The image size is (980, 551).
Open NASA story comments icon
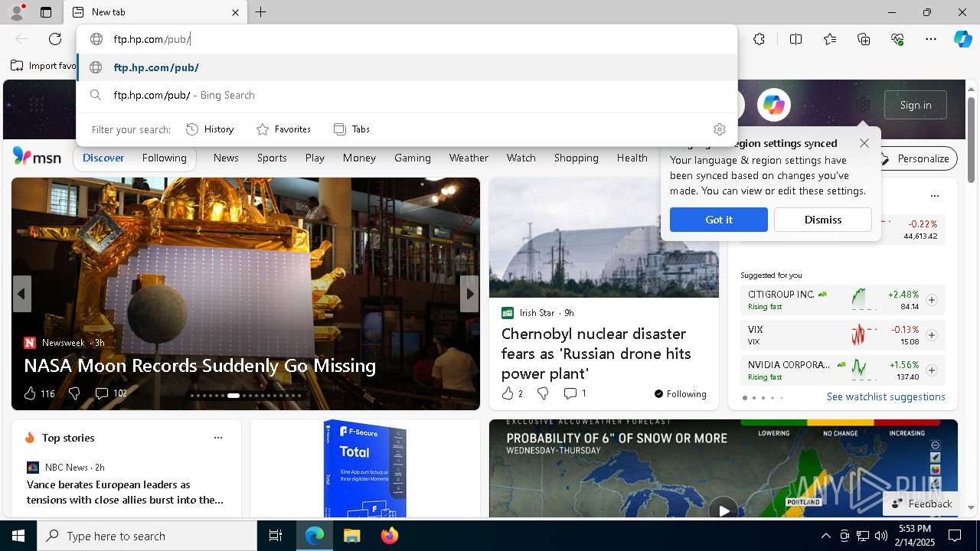102,393
